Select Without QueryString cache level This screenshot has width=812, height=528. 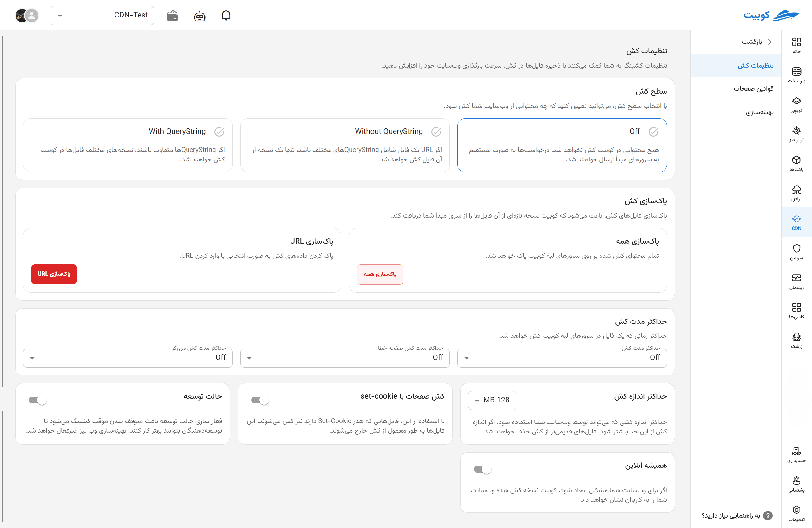coord(345,145)
